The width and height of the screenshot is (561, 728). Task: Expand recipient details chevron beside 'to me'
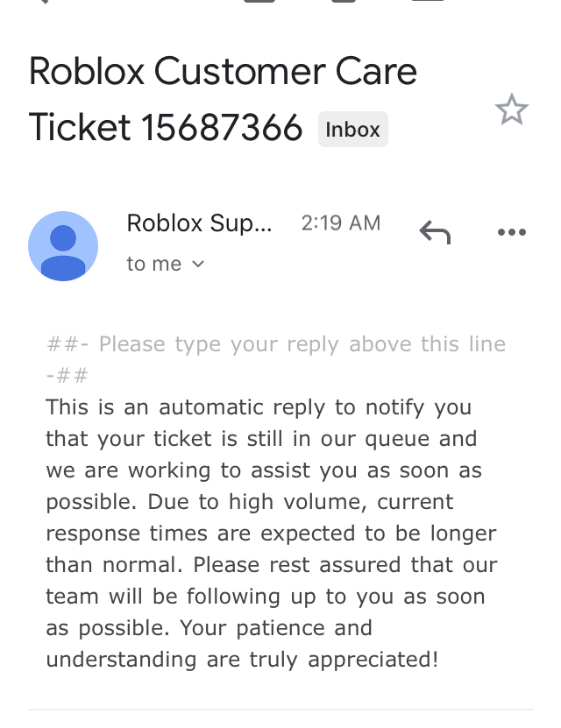pos(198,265)
